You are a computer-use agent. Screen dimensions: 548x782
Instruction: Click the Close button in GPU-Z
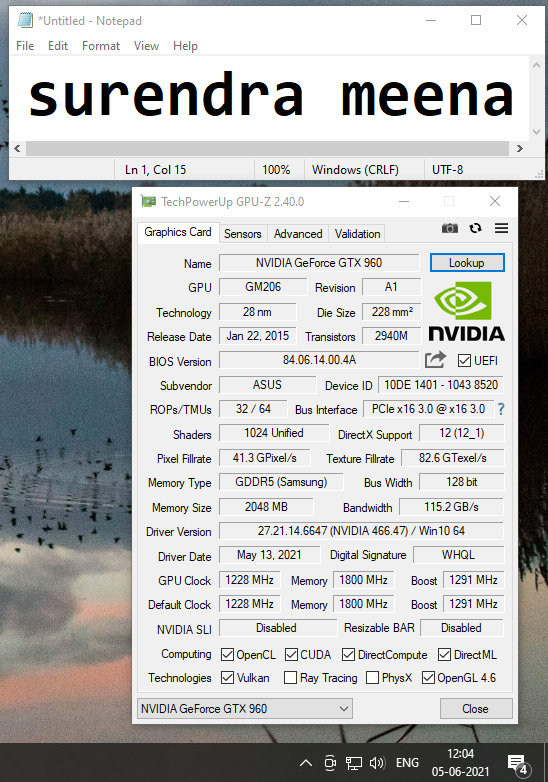point(476,709)
